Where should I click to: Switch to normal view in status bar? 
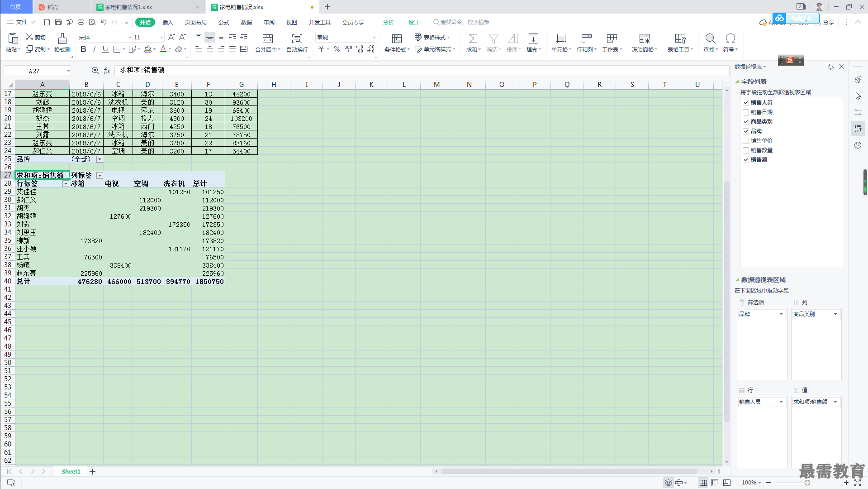click(703, 483)
